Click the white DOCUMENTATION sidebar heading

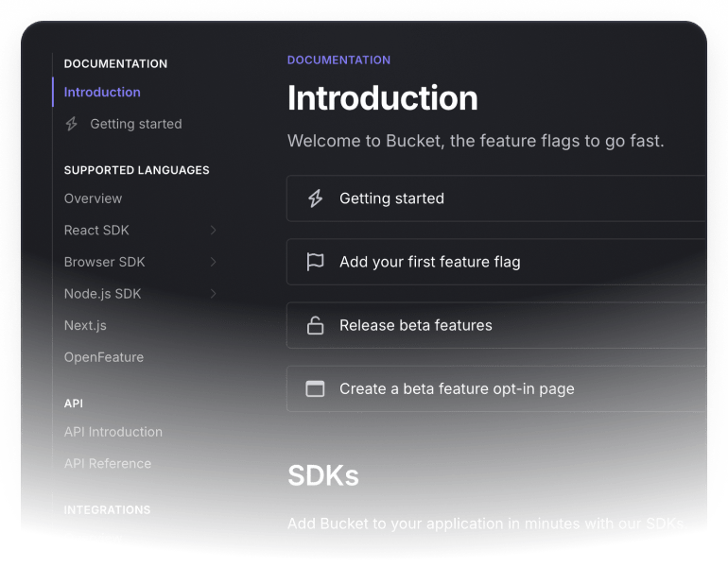(x=115, y=63)
